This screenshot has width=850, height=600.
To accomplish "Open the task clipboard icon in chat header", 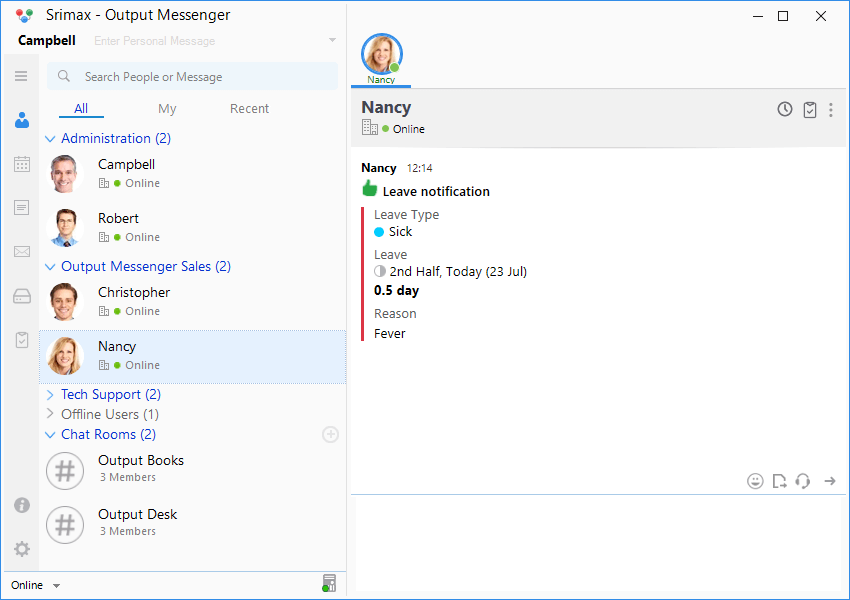I will 809,109.
